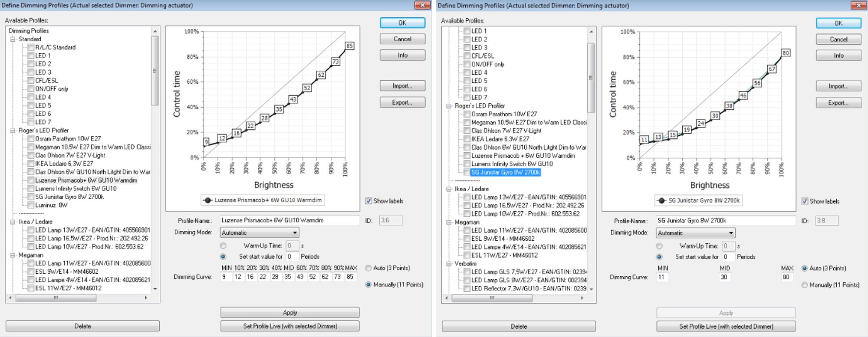Choose Warm-Up Time option in right window
Screen dimensions: 868x337
coord(659,246)
